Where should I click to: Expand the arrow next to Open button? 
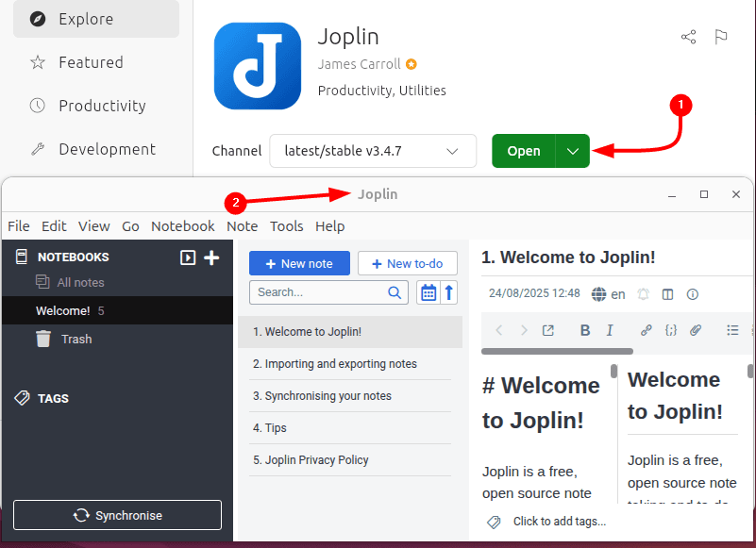[x=573, y=151]
